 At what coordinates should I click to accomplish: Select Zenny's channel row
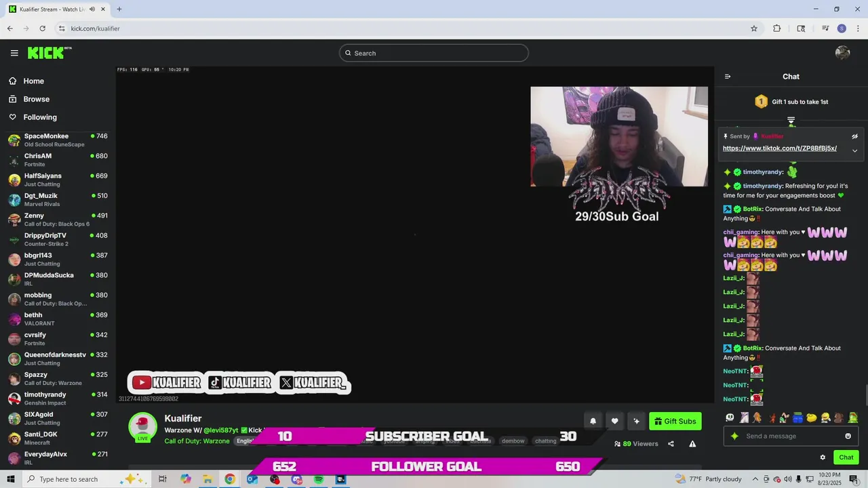(x=58, y=220)
